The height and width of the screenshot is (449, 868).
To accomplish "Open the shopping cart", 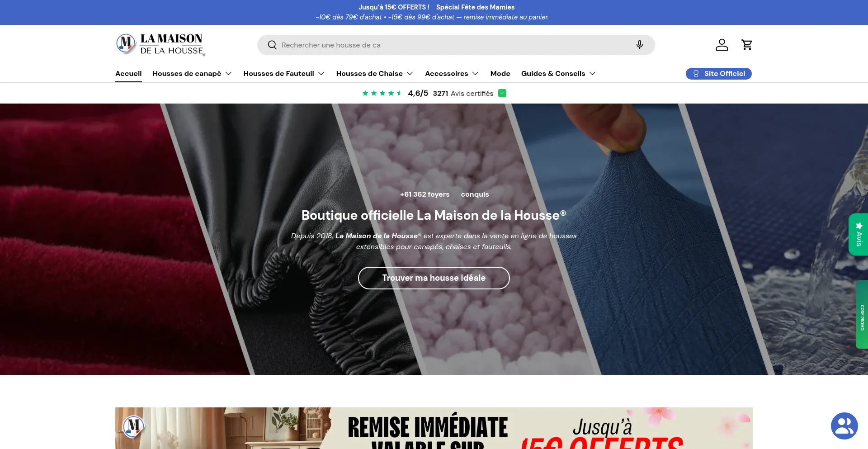I will 747,45.
